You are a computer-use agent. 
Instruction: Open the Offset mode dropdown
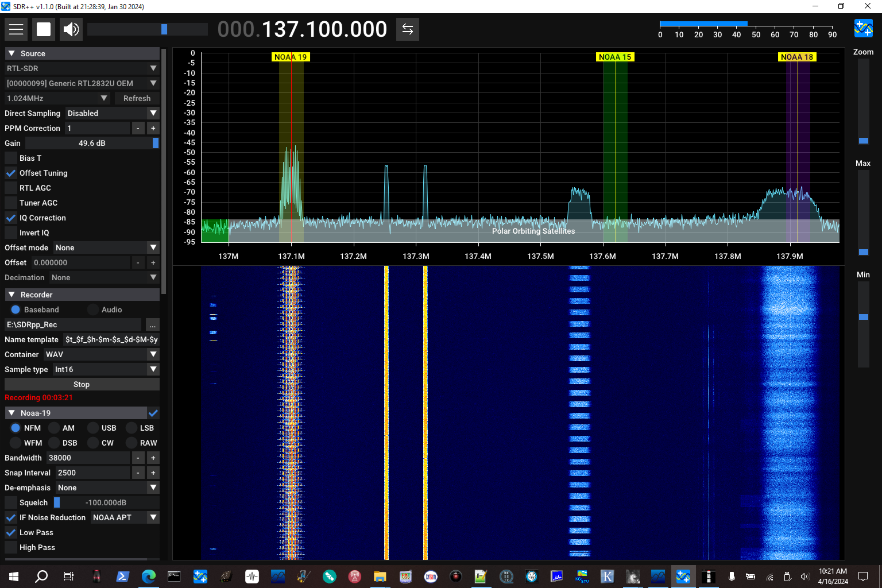(x=106, y=247)
